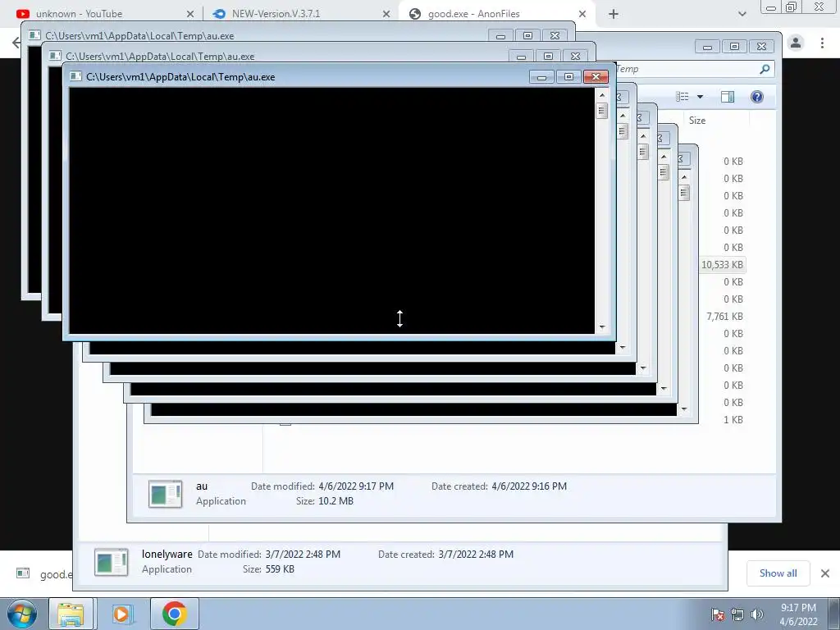Open Windows Explorer from the taskbar

click(x=71, y=614)
